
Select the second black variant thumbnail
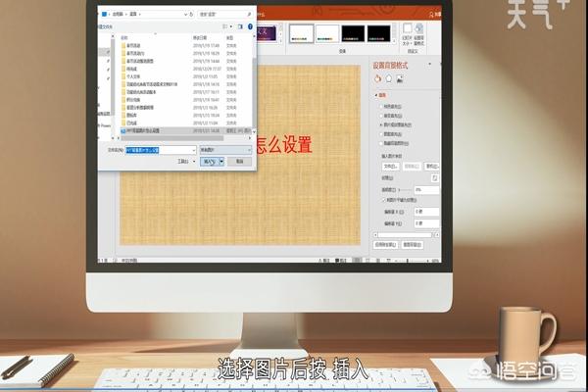coord(378,33)
